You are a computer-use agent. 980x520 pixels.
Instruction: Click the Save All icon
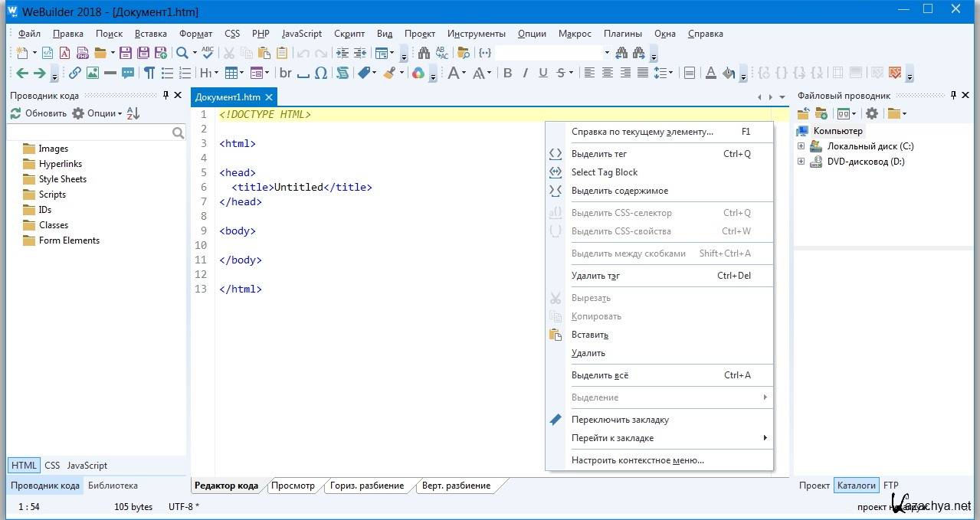pyautogui.click(x=143, y=53)
